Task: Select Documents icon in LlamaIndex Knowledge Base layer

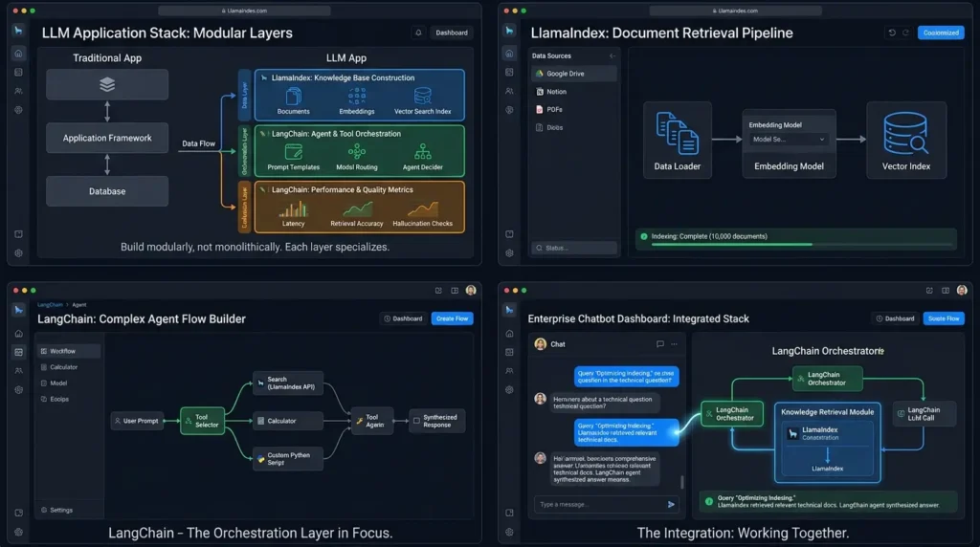Action: point(293,97)
